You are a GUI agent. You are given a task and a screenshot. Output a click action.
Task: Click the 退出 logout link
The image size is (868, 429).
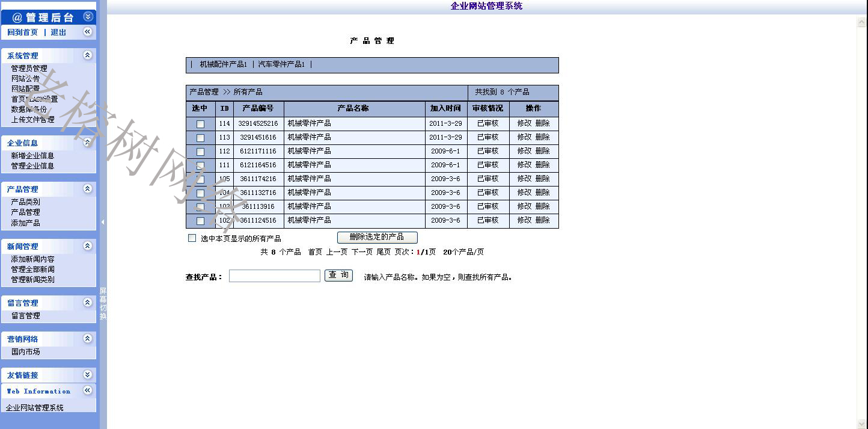pos(58,32)
